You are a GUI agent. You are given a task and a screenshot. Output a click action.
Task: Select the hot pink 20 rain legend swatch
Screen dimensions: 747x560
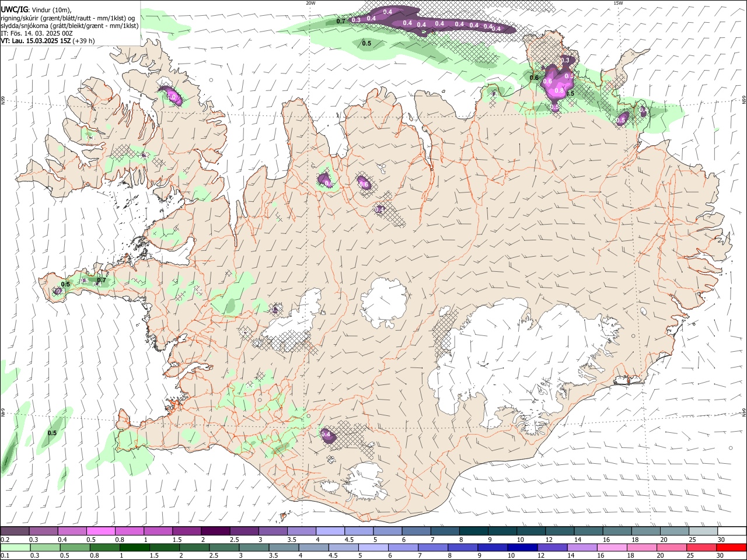point(672,548)
